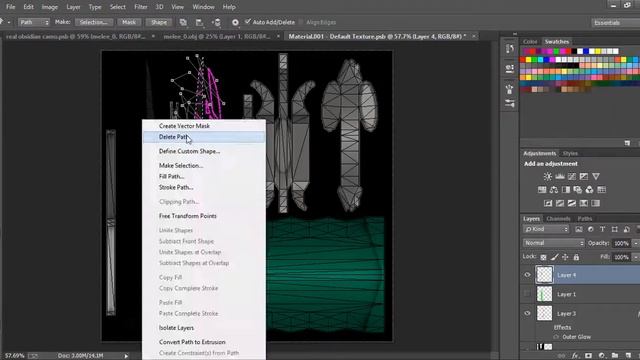Add a Threshold adjustment

572,203
